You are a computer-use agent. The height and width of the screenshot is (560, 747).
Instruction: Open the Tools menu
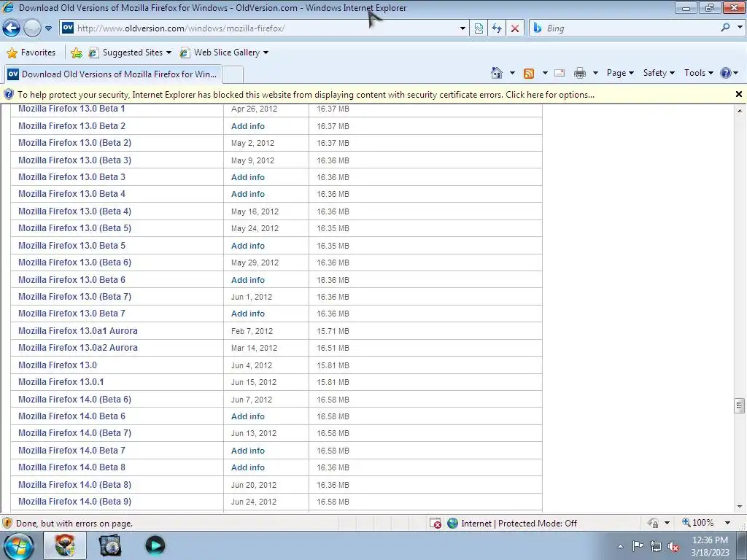(698, 73)
